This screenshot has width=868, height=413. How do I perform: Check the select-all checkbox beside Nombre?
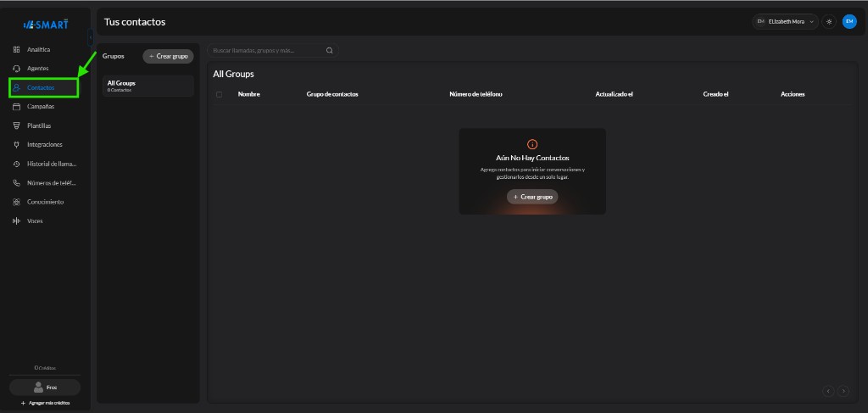[x=220, y=95]
